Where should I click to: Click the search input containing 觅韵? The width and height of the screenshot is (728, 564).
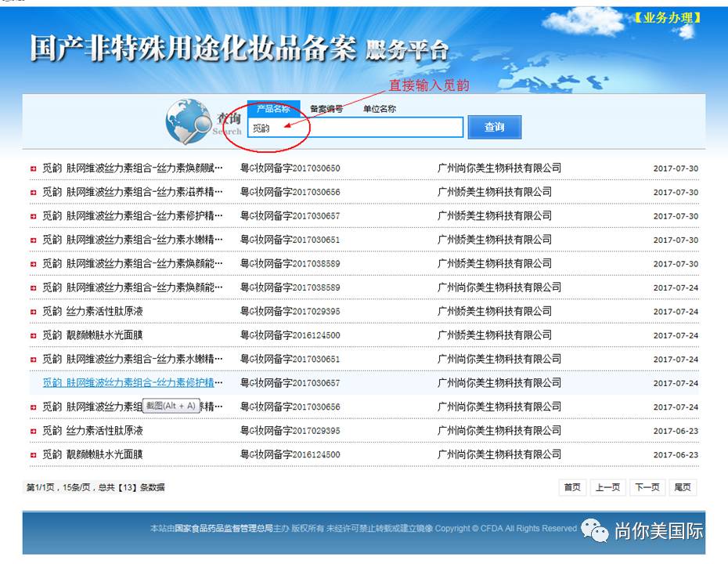[x=355, y=128]
